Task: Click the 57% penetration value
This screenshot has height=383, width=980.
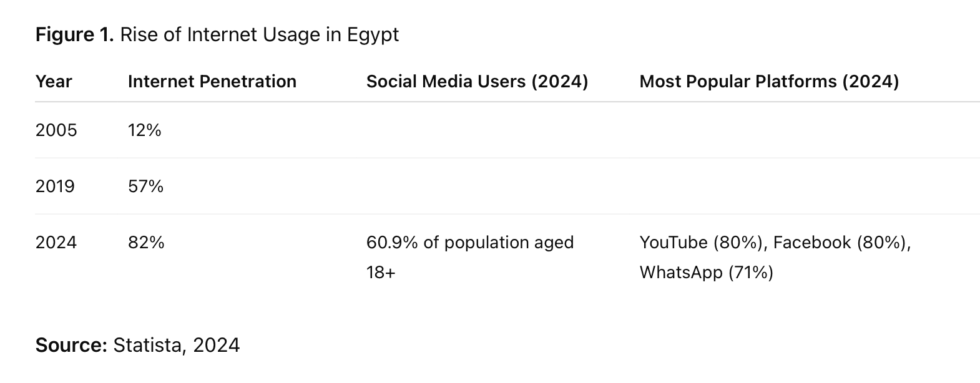Action: point(145,186)
